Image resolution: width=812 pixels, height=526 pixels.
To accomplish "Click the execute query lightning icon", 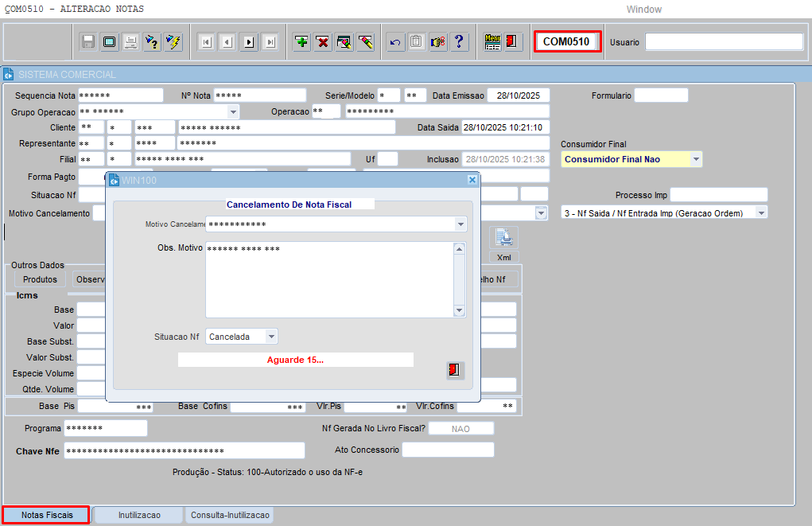I will pyautogui.click(x=173, y=42).
